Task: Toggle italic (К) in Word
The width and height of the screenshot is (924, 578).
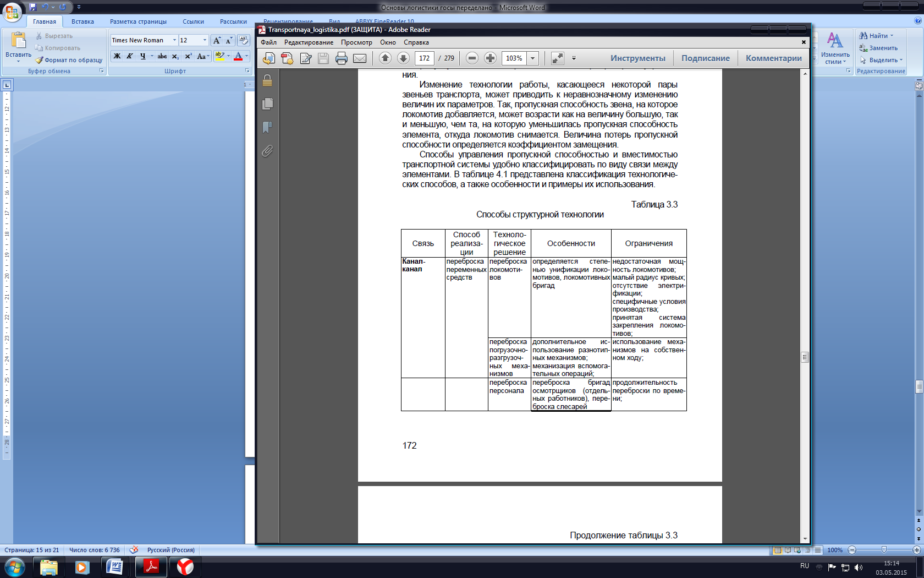Action: (x=130, y=56)
